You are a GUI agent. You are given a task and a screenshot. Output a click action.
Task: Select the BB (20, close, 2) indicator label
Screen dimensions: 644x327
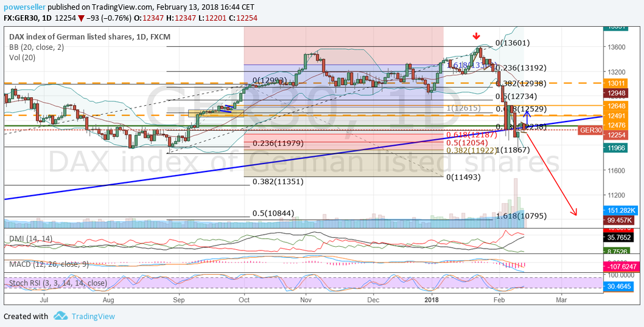coord(37,47)
